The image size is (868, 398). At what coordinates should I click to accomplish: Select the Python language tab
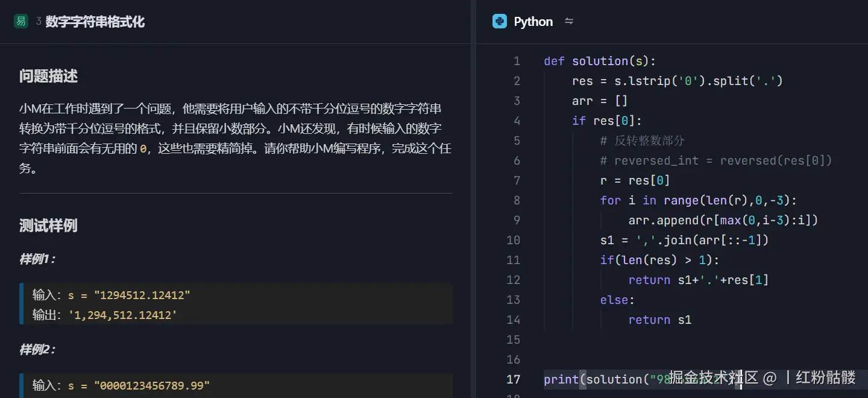532,21
